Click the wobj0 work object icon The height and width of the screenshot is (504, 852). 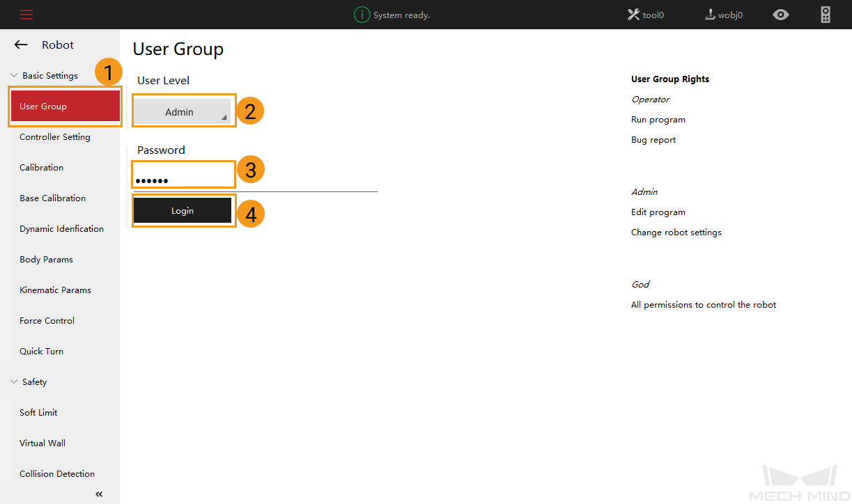[x=711, y=15]
